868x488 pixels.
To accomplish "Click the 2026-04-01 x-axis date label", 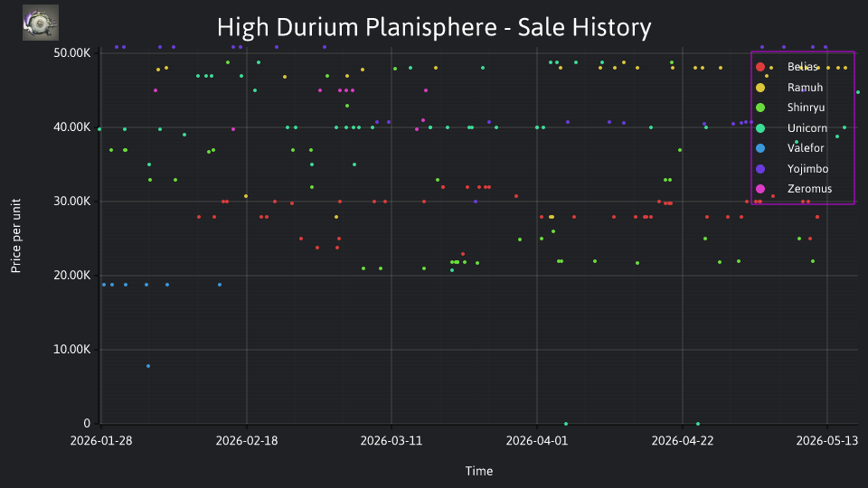I will [537, 440].
